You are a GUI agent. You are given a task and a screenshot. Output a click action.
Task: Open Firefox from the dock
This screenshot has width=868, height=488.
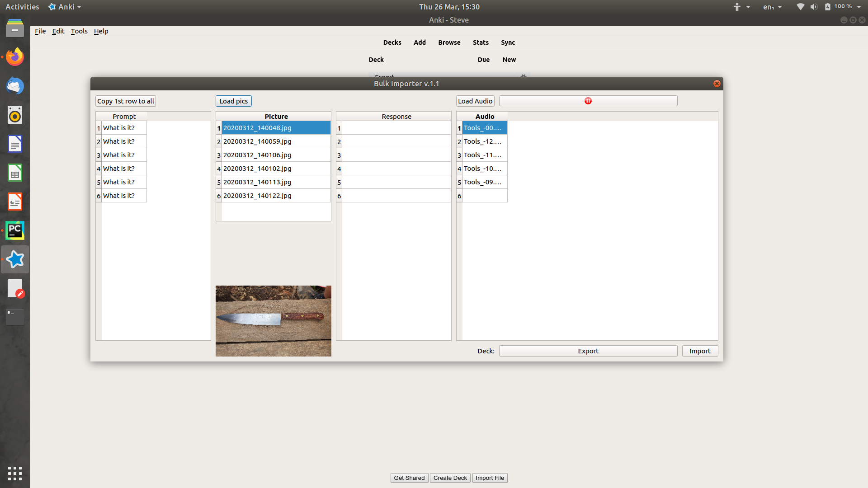pyautogui.click(x=15, y=57)
